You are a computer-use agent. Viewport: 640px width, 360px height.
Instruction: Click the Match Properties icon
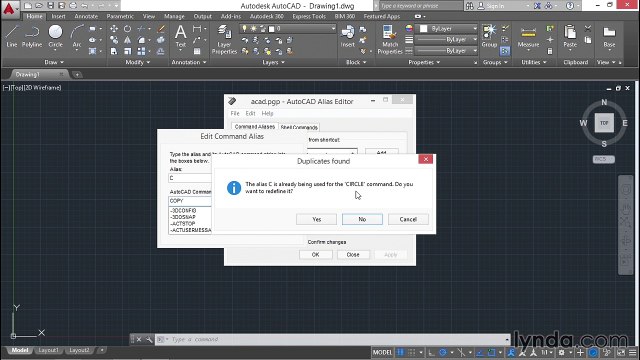click(x=390, y=40)
